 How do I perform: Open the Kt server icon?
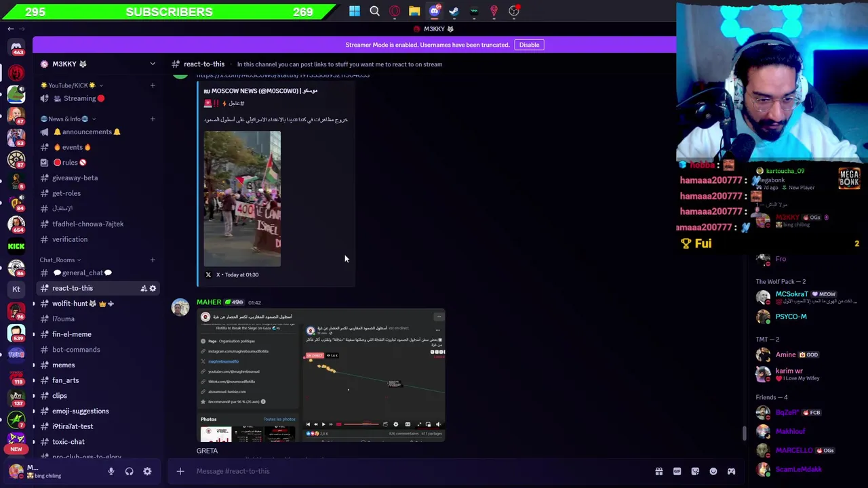tap(16, 289)
